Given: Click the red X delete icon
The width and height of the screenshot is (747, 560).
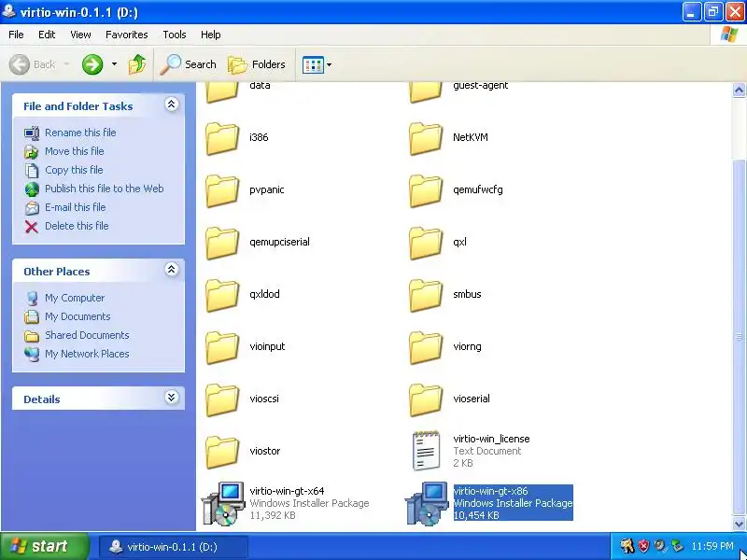Looking at the screenshot, I should [x=32, y=227].
